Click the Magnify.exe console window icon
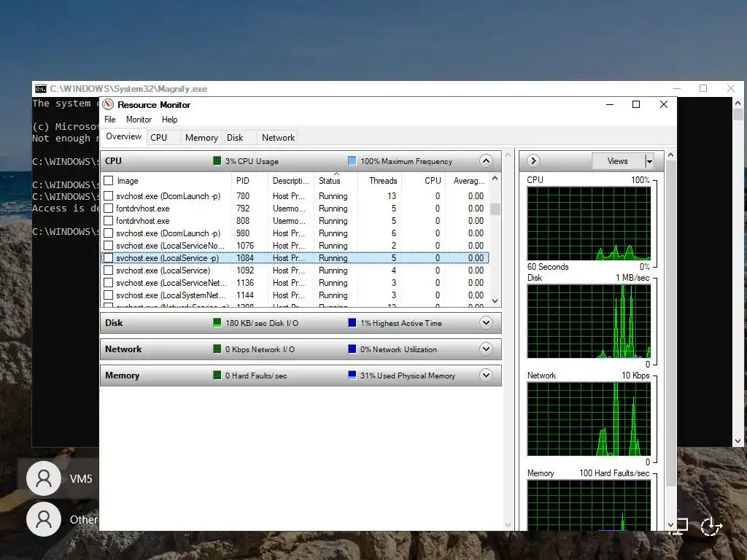747x560 pixels. point(41,88)
